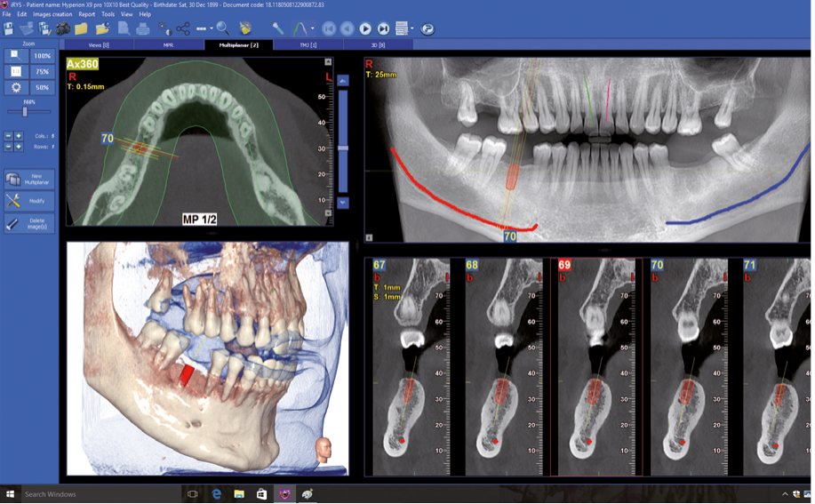The height and width of the screenshot is (504, 815).
Task: Click the gear icon beside 50%
Action: tap(16, 88)
